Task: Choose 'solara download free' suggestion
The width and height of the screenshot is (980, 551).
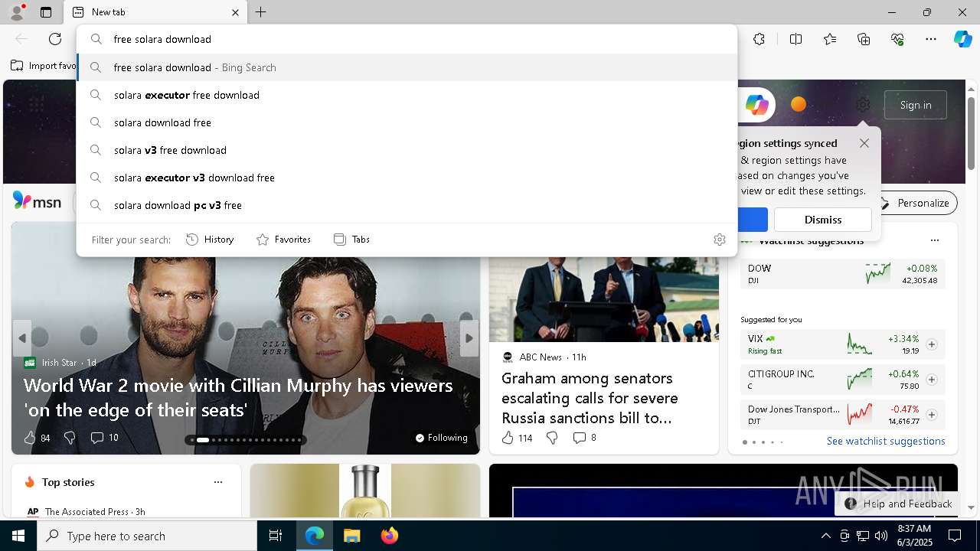Action: click(x=407, y=122)
